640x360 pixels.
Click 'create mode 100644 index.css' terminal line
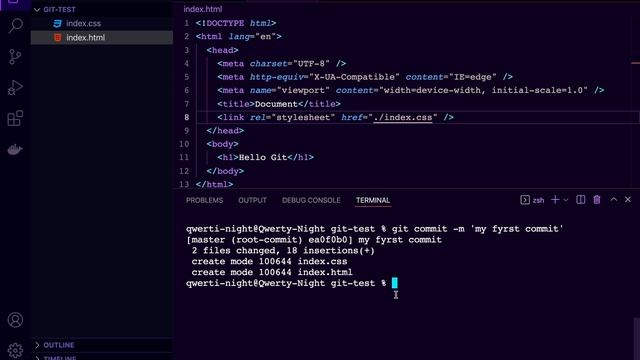[269, 261]
